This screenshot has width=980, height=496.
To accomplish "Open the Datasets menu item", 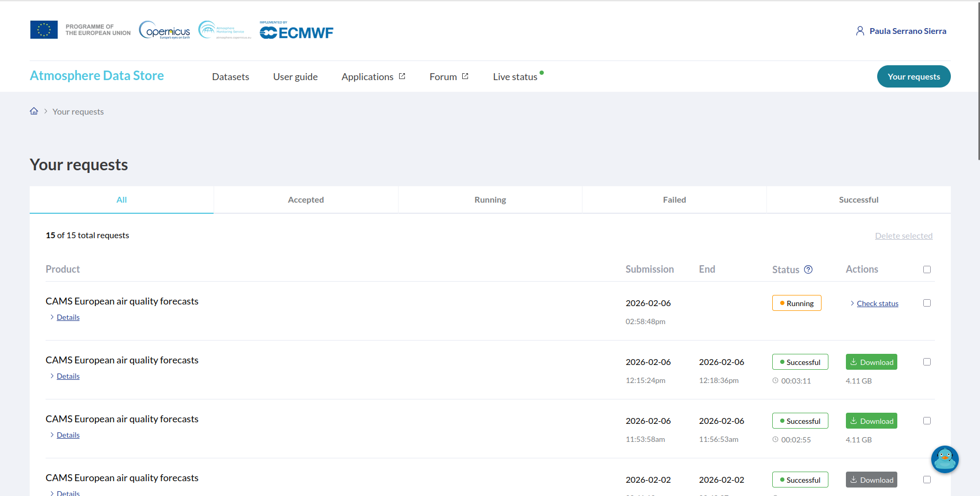I will click(231, 77).
